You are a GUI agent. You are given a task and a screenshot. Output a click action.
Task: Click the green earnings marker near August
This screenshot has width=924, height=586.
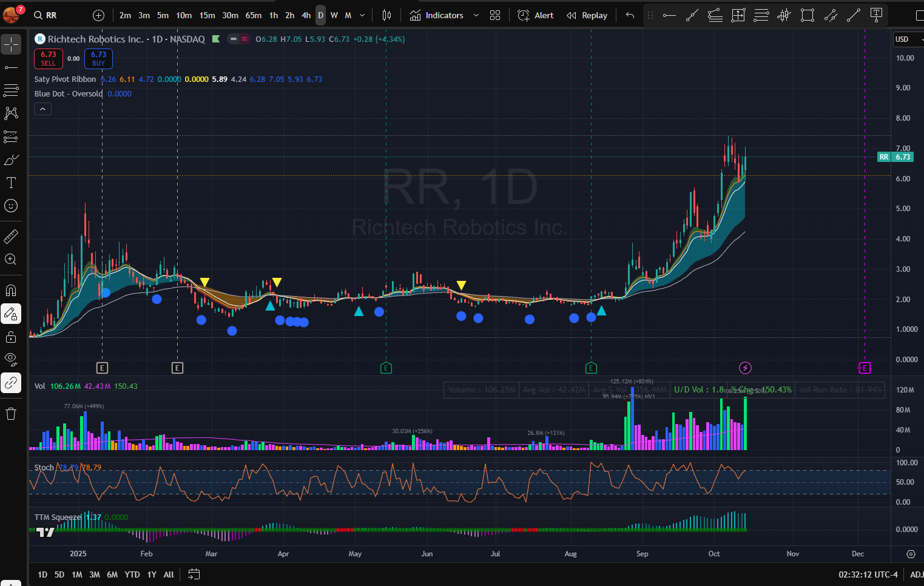[591, 368]
